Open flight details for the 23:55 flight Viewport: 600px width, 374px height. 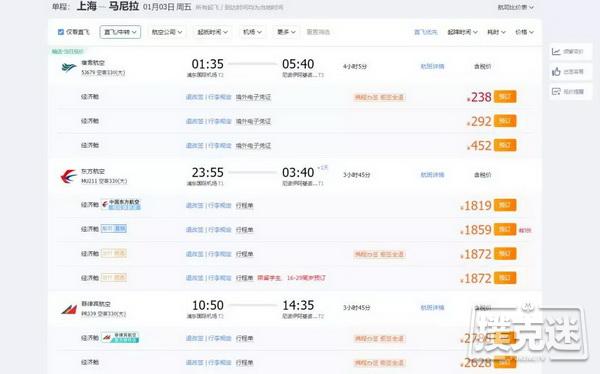coord(432,175)
